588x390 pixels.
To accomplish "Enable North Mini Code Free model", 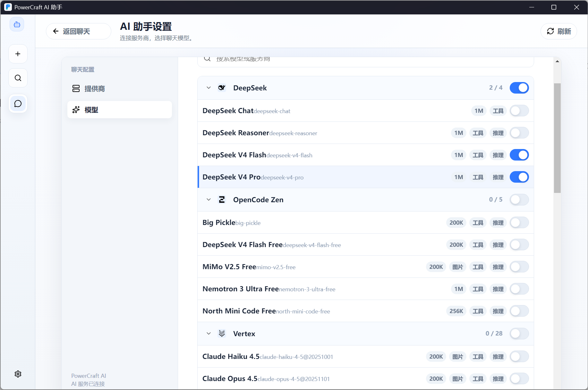I will click(519, 311).
